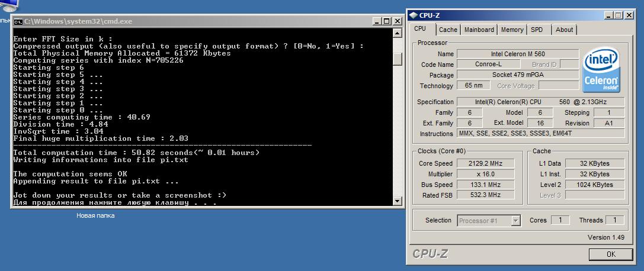Image resolution: width=644 pixels, height=271 pixels.
Task: Click the Specification field text
Action: point(540,102)
